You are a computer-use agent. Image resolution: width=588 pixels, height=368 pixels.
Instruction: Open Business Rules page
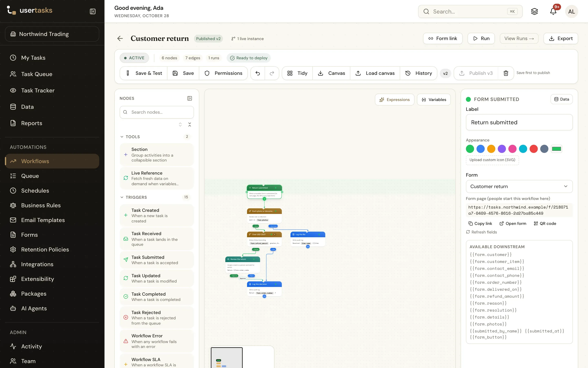point(52,205)
